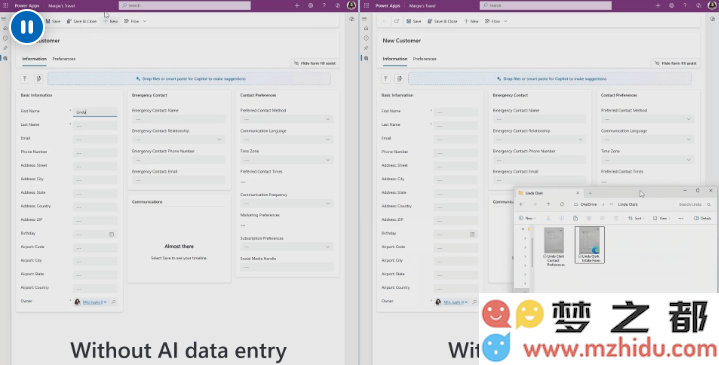The height and width of the screenshot is (365, 719).
Task: Click the smart paste clipboard icon in the right window
Action: (399, 79)
